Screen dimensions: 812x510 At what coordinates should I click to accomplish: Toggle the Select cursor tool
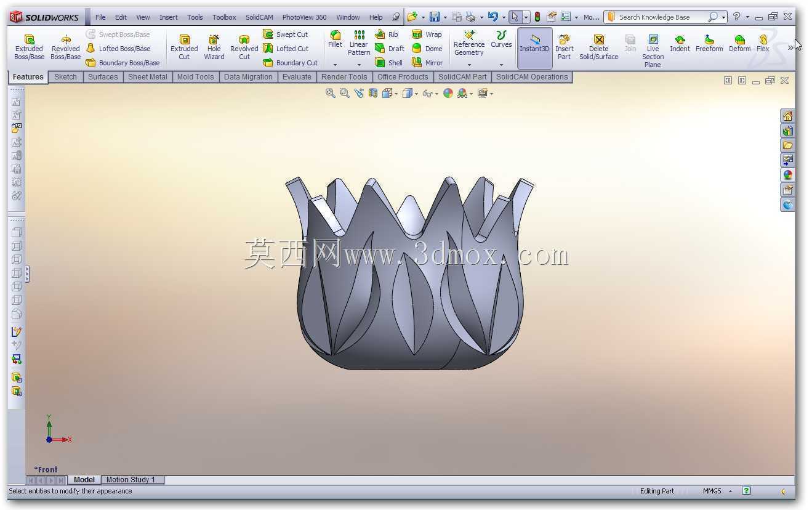[515, 17]
